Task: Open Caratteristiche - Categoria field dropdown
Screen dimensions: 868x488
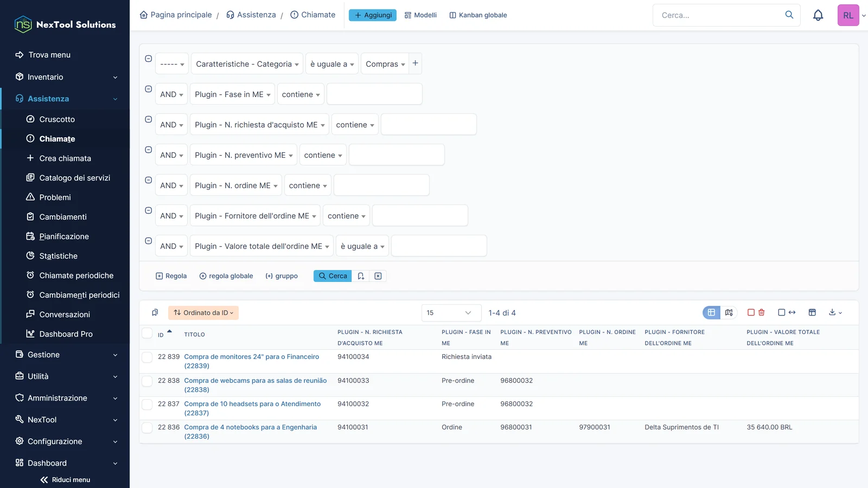Action: tap(247, 64)
